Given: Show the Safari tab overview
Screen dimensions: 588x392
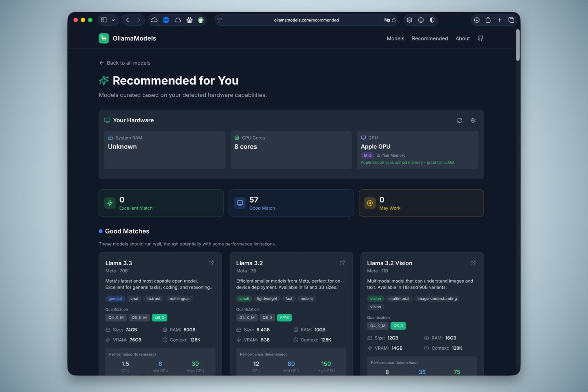Looking at the screenshot, I should click(x=511, y=20).
